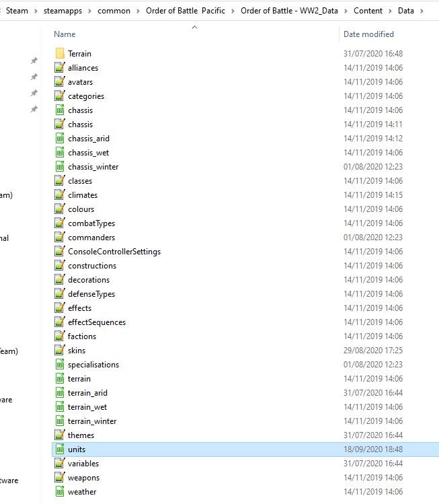Select the chassis text-file icon dated 14:11
Screen dimensions: 439x504
[x=60, y=124]
